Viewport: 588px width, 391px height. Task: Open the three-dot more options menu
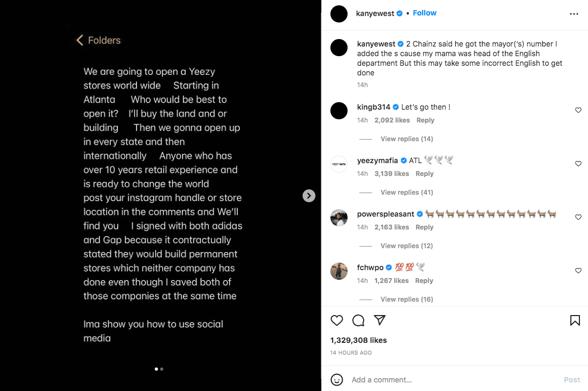[x=574, y=14]
